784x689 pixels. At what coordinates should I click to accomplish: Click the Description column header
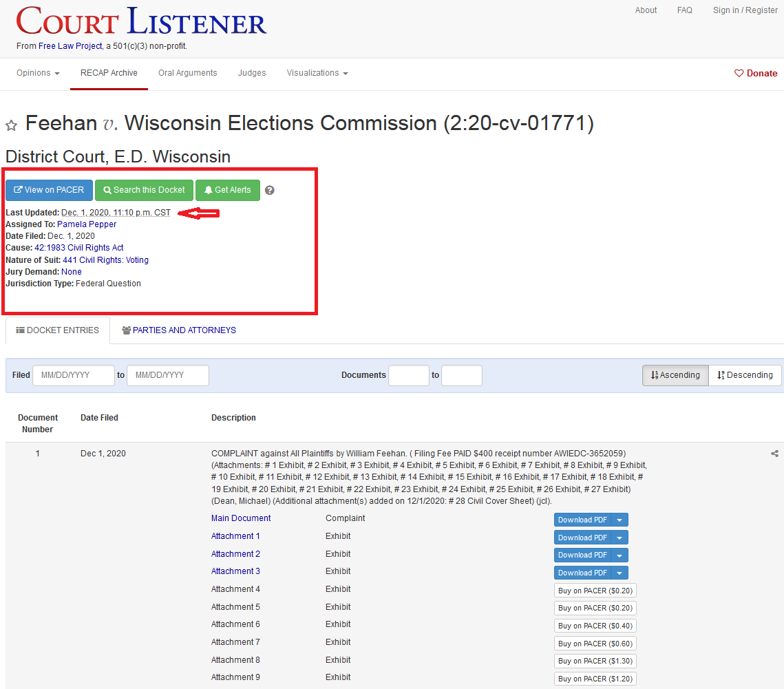233,418
